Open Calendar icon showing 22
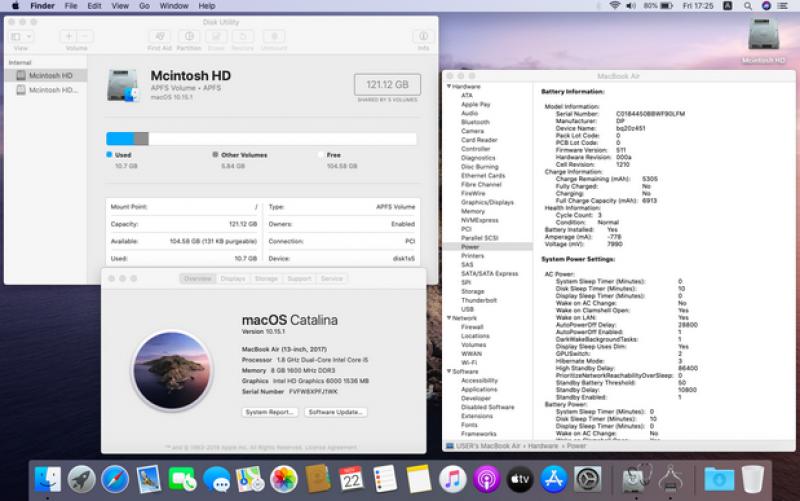This screenshot has height=501, width=800. tap(351, 479)
